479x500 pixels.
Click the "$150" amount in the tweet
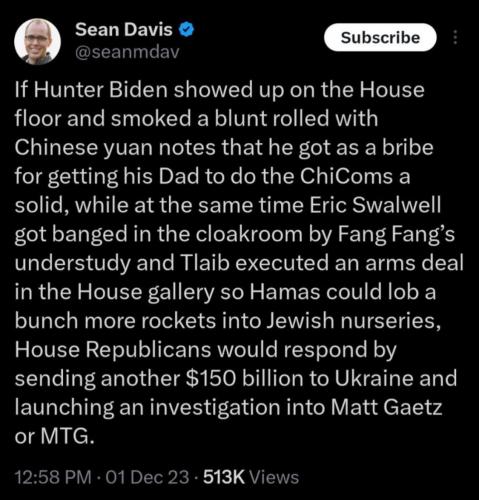click(211, 378)
